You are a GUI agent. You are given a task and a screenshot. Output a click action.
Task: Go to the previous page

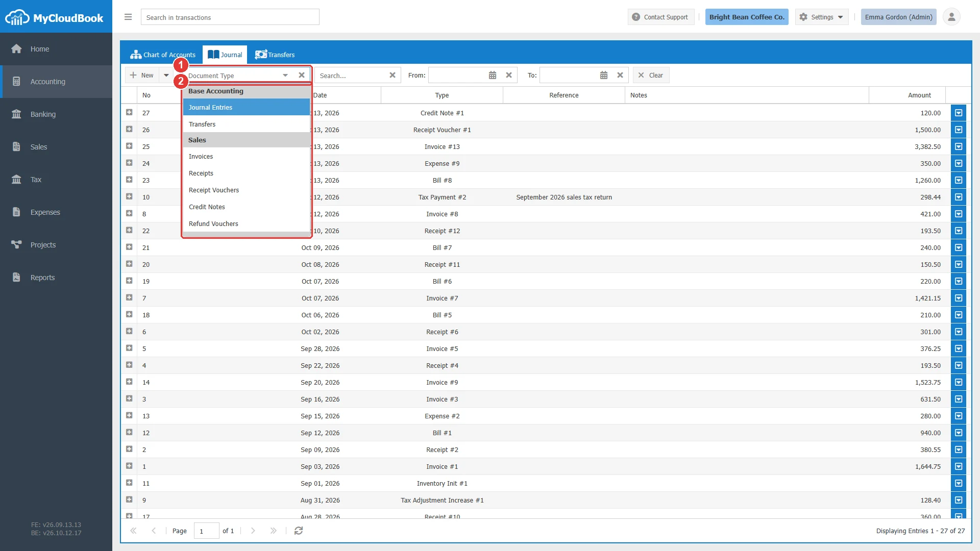(x=154, y=531)
